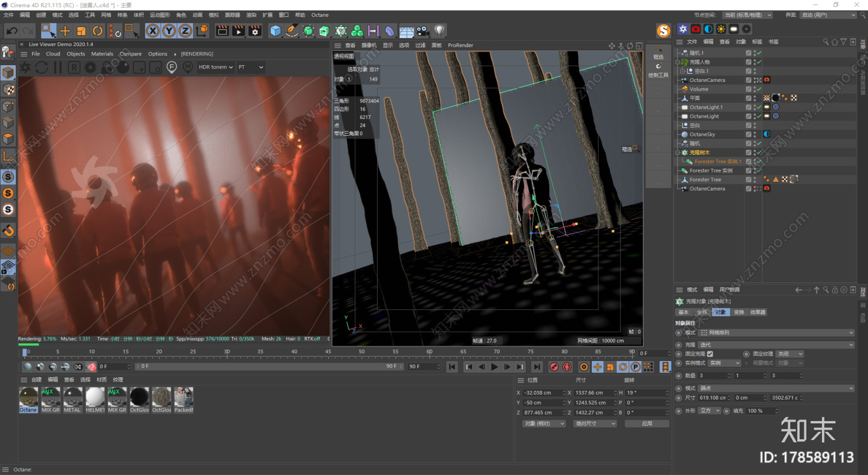
Task: Switch to the 变换 tab in attributes
Action: [739, 312]
